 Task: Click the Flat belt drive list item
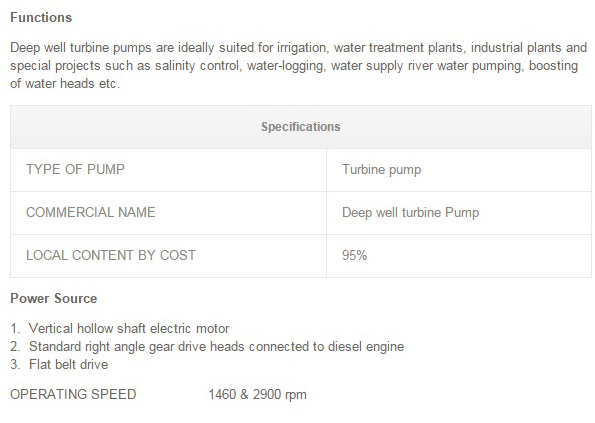point(69,364)
